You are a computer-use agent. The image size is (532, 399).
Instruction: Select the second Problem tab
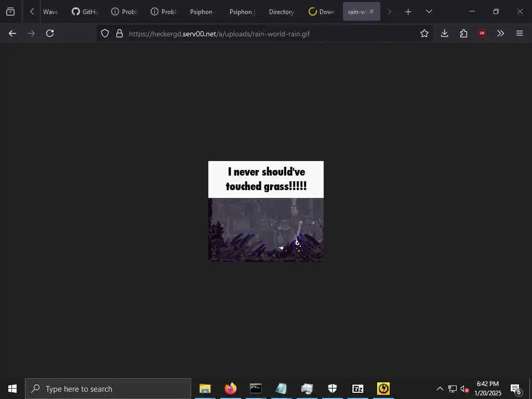click(x=164, y=12)
